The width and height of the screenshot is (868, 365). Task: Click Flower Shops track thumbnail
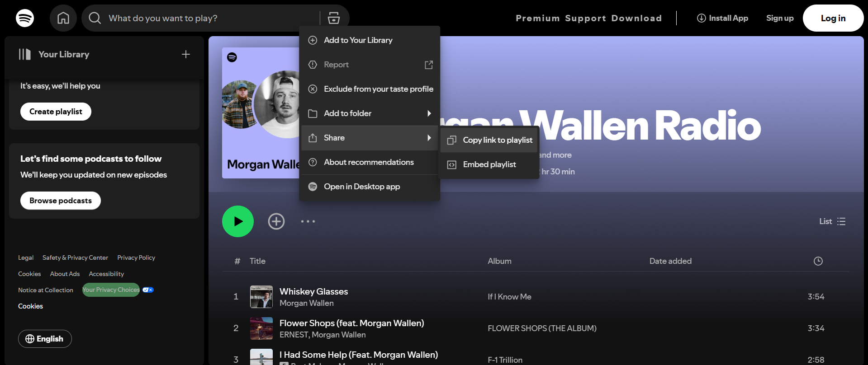tap(261, 328)
